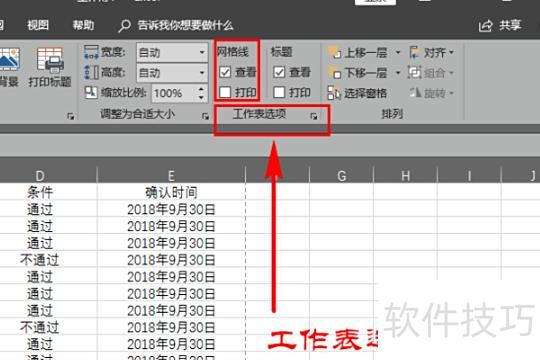Click the 高度 height icon

pyautogui.click(x=91, y=72)
